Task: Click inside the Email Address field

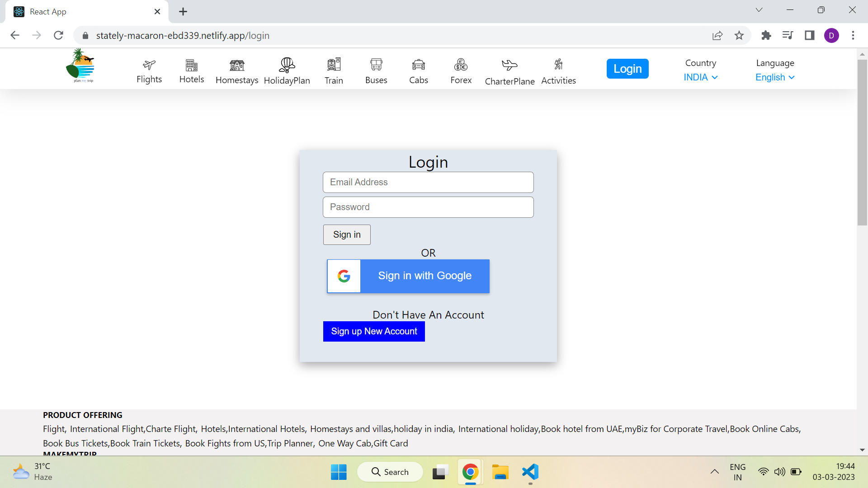Action: (428, 182)
